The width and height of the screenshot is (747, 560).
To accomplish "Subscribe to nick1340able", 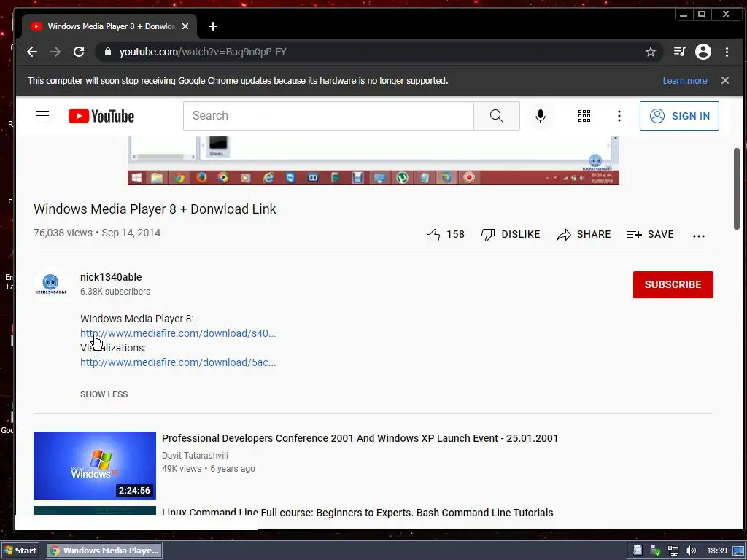I will pyautogui.click(x=673, y=285).
